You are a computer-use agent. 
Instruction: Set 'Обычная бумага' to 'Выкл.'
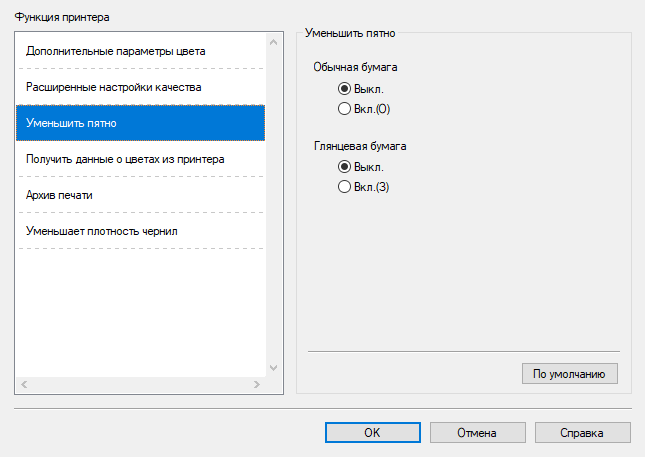tap(345, 89)
